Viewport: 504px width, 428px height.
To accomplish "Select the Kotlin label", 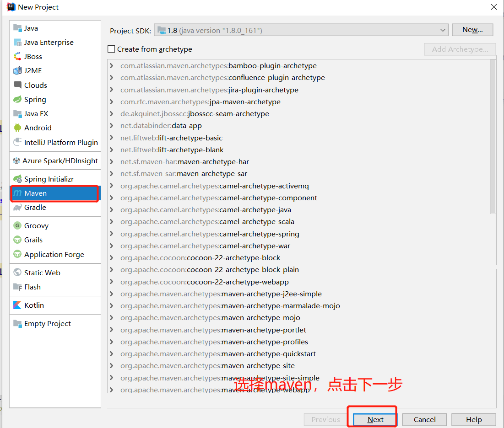I will click(x=34, y=305).
